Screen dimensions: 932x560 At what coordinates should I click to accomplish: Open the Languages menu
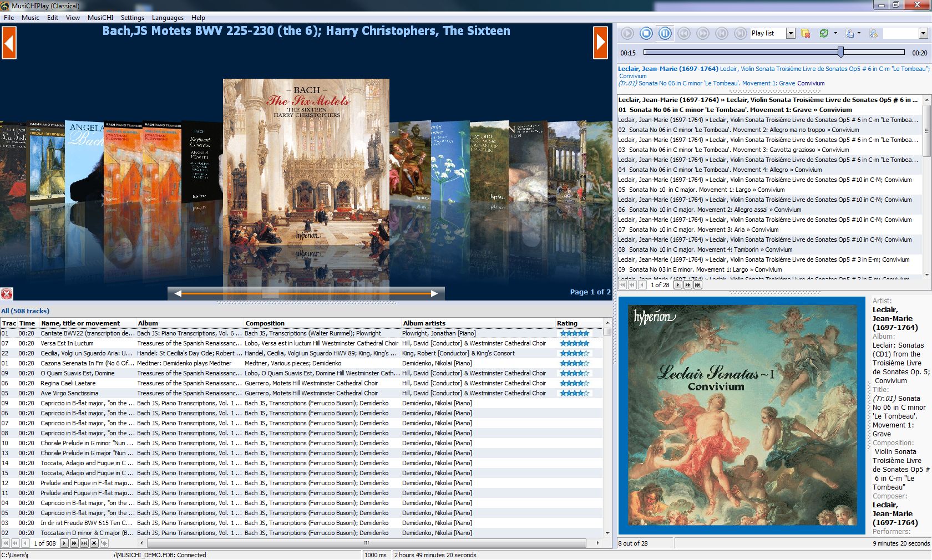(x=168, y=17)
